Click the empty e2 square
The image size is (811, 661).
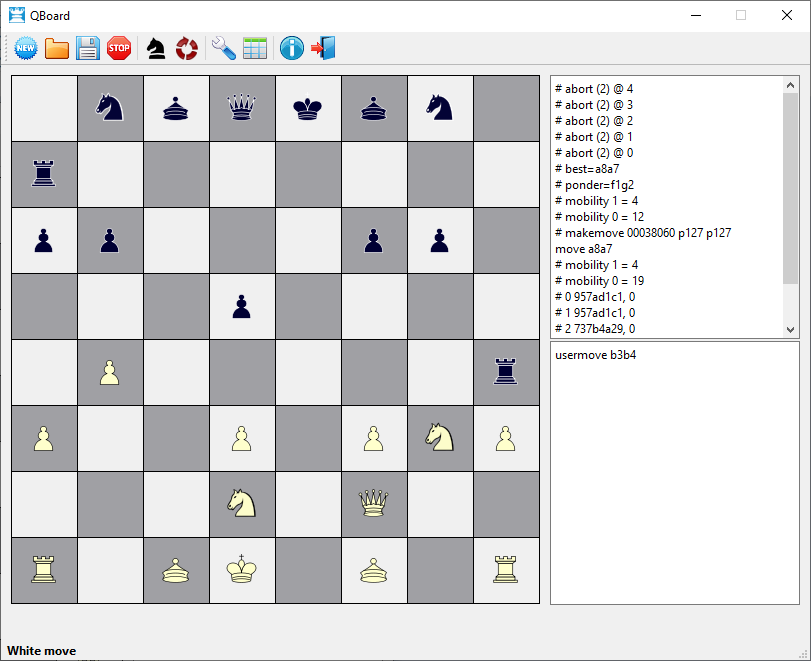[x=308, y=504]
